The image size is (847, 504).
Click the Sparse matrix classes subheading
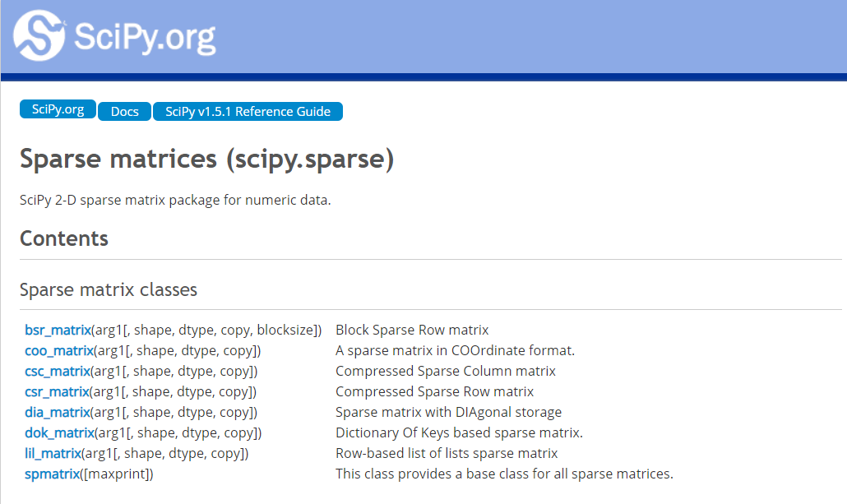pos(108,289)
